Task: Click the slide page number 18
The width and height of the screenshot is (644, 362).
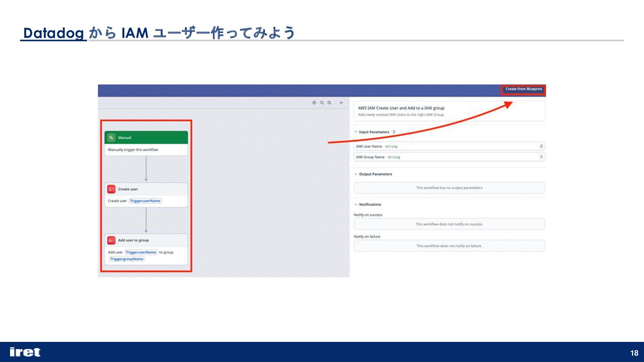Action: (634, 353)
